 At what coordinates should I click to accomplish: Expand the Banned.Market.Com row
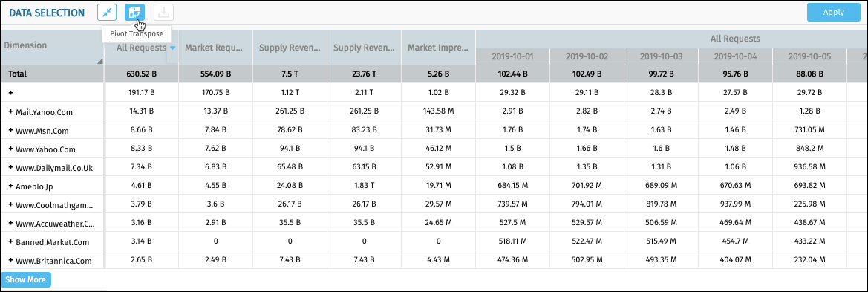tap(10, 242)
